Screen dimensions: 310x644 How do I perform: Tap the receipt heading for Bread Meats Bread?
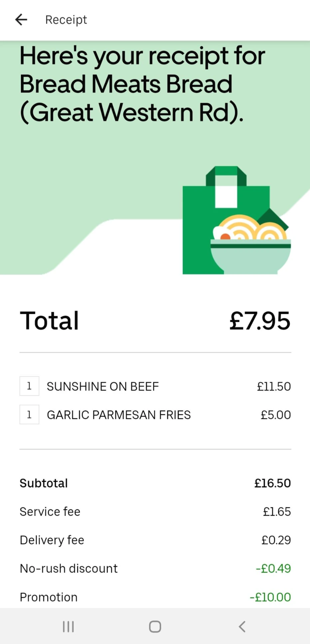[142, 84]
